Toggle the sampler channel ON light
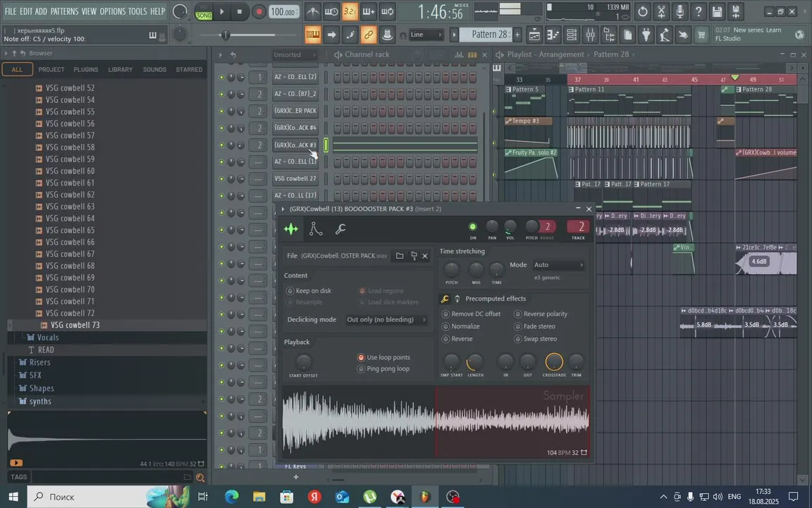 tap(472, 226)
